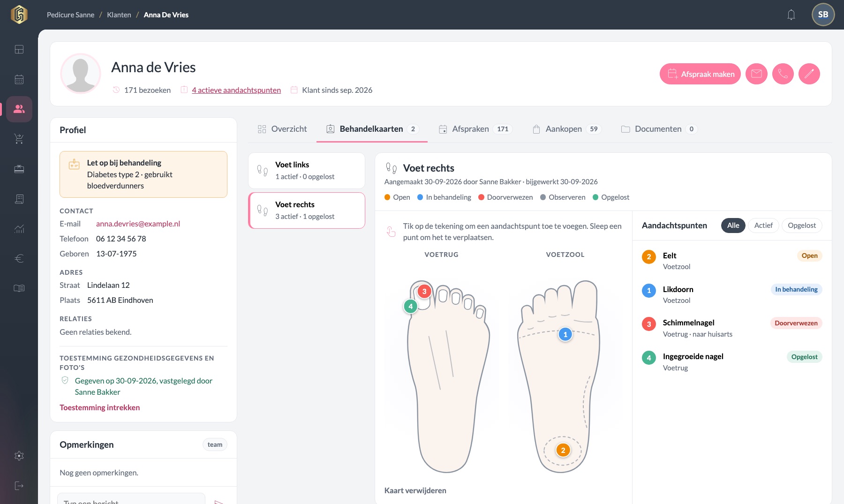Open the receipt icon in the sidebar
Screen dimensions: 844x504
coord(19,199)
